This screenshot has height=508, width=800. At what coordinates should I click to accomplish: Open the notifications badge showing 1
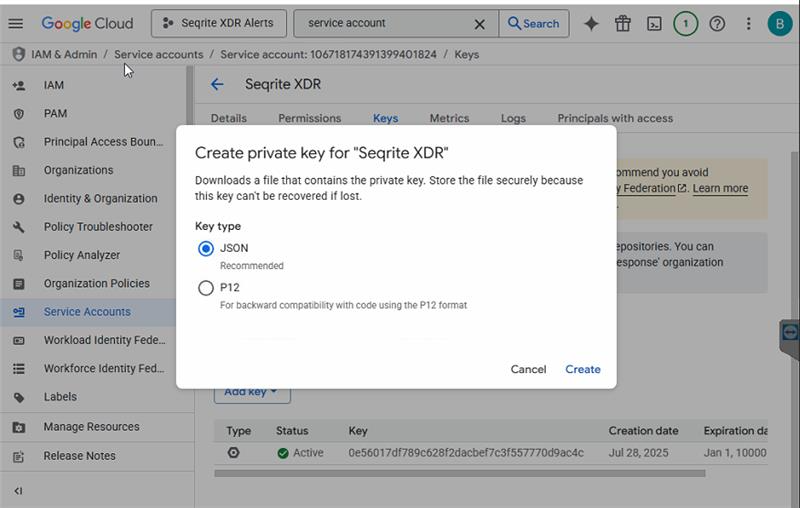685,24
